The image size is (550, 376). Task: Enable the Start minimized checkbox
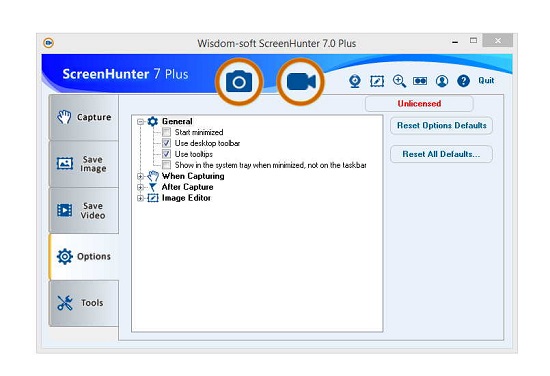click(167, 132)
